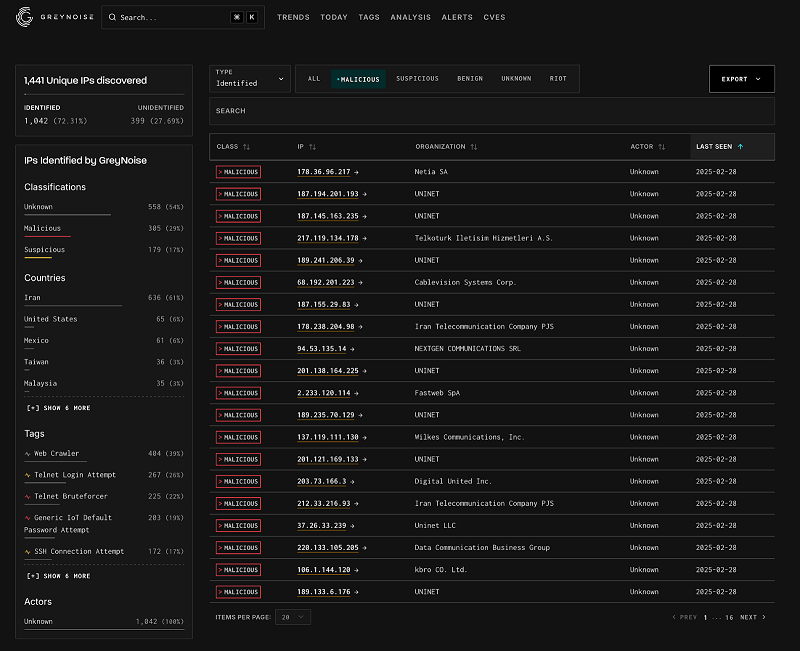Open IP link 187.155.29.83
This screenshot has width=800, height=651.
click(x=323, y=305)
